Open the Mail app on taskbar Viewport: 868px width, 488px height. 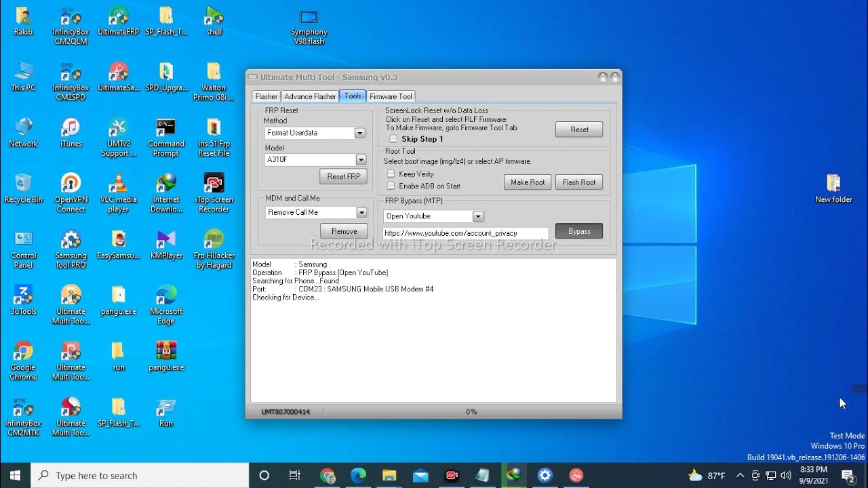420,476
